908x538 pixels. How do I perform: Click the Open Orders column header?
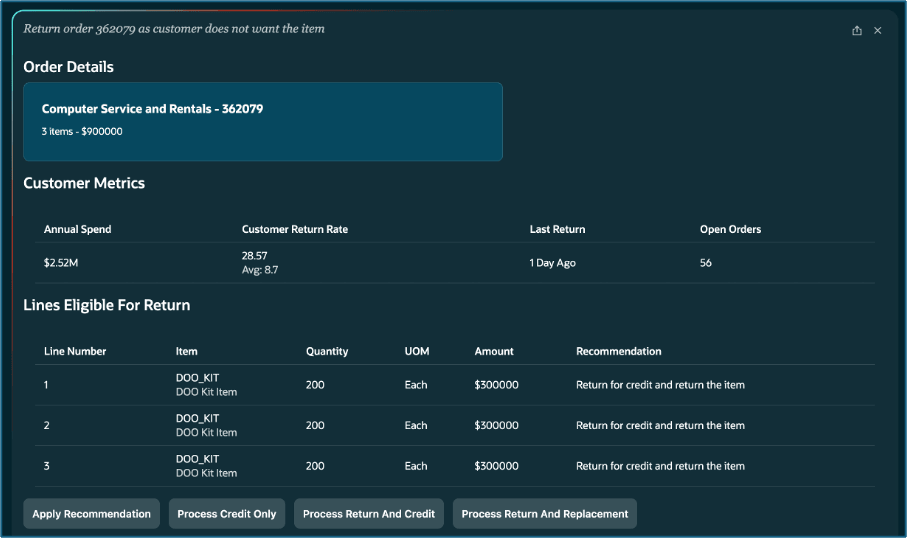point(730,229)
